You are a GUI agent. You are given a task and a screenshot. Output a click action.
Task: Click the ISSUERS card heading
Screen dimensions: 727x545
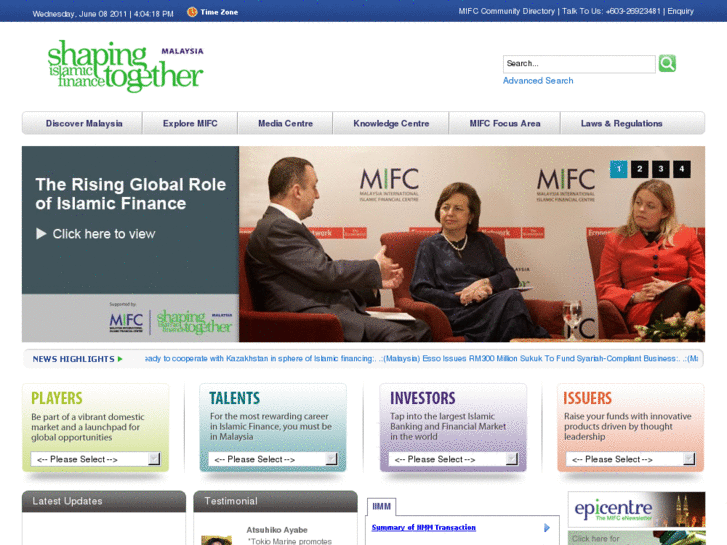pyautogui.click(x=587, y=398)
